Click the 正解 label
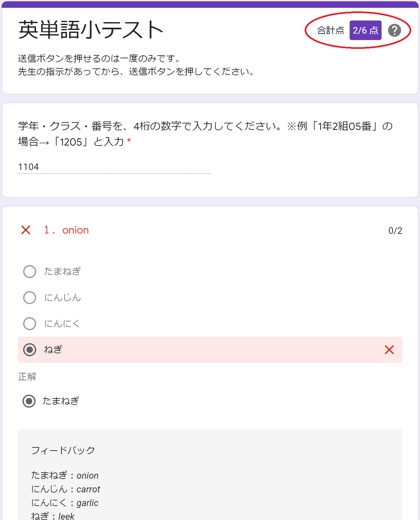 coord(27,377)
